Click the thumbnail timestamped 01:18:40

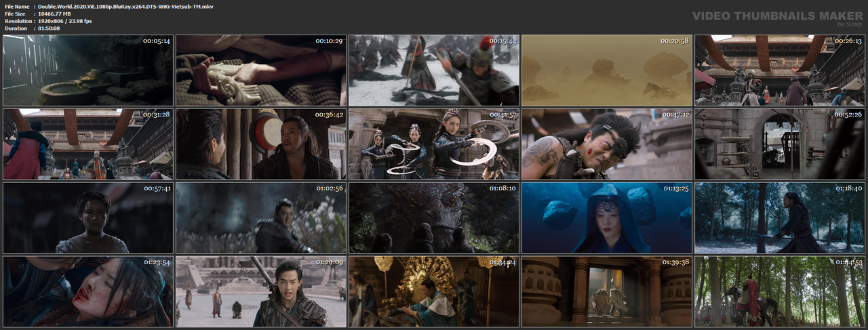pos(780,218)
